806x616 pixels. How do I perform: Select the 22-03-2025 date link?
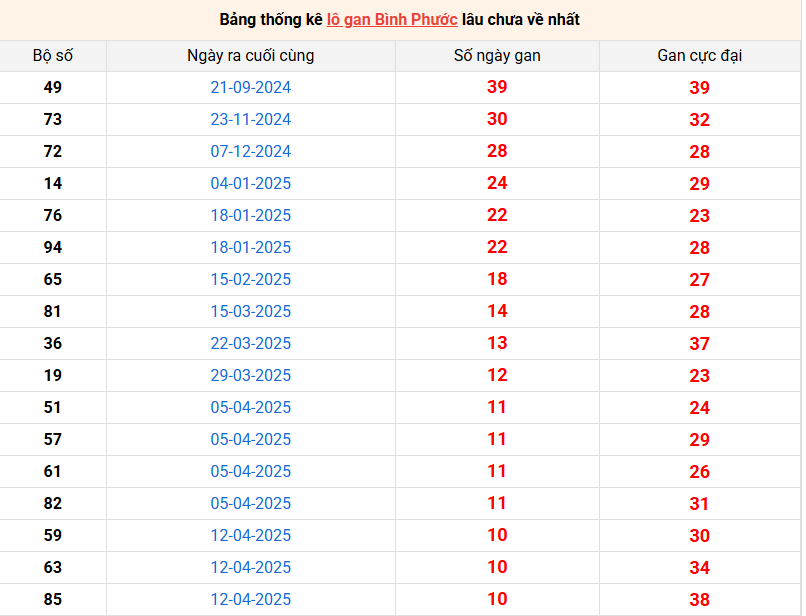tap(250, 344)
